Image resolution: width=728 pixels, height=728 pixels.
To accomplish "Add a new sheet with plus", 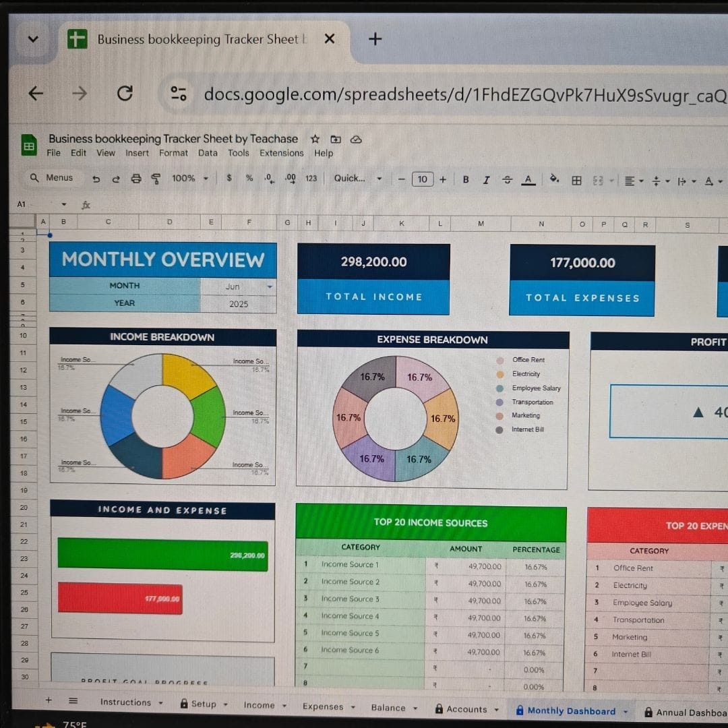I will coord(49,700).
